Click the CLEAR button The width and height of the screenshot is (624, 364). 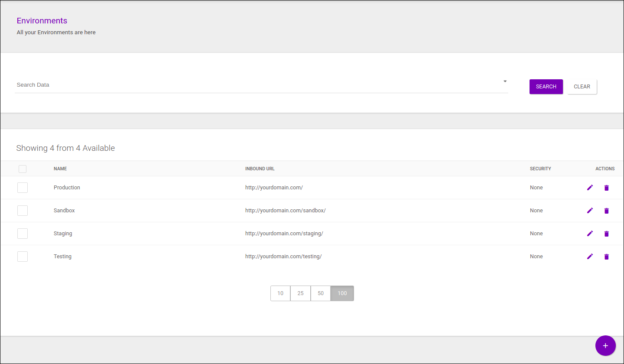click(582, 87)
